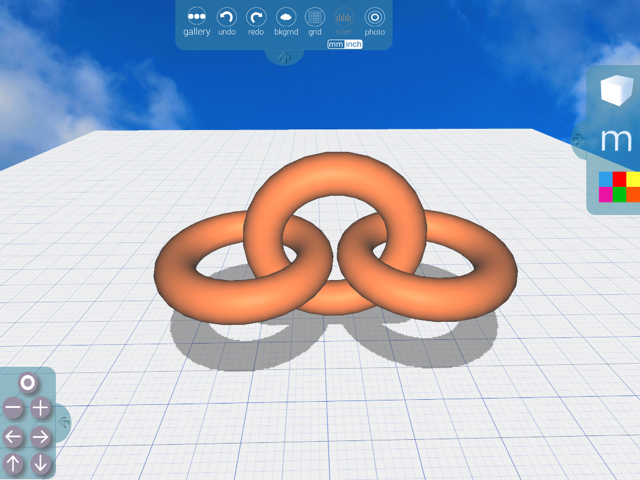
Task: Reset the camera view with circle button
Action: 28,383
